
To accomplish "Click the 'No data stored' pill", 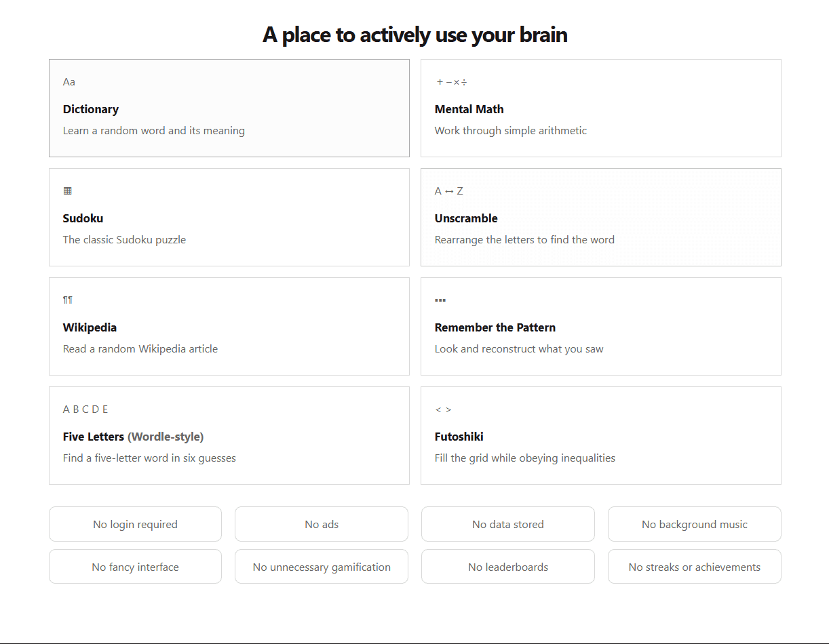I will tap(508, 524).
